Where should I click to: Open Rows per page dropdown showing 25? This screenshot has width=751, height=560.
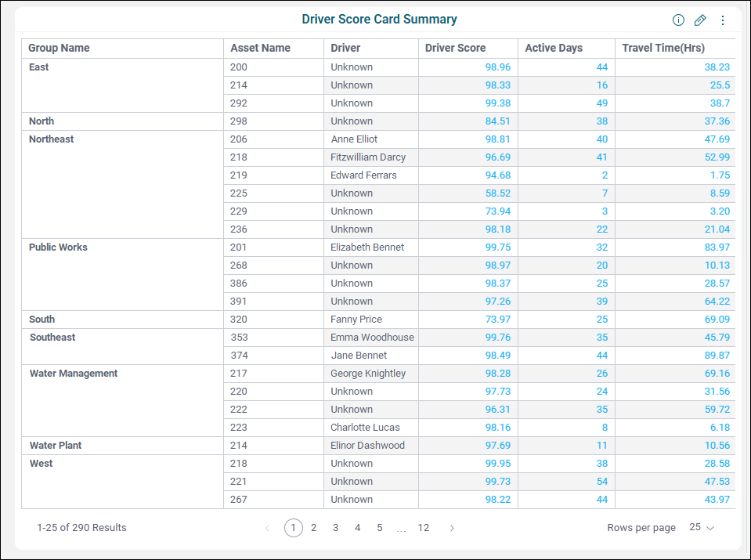[702, 527]
